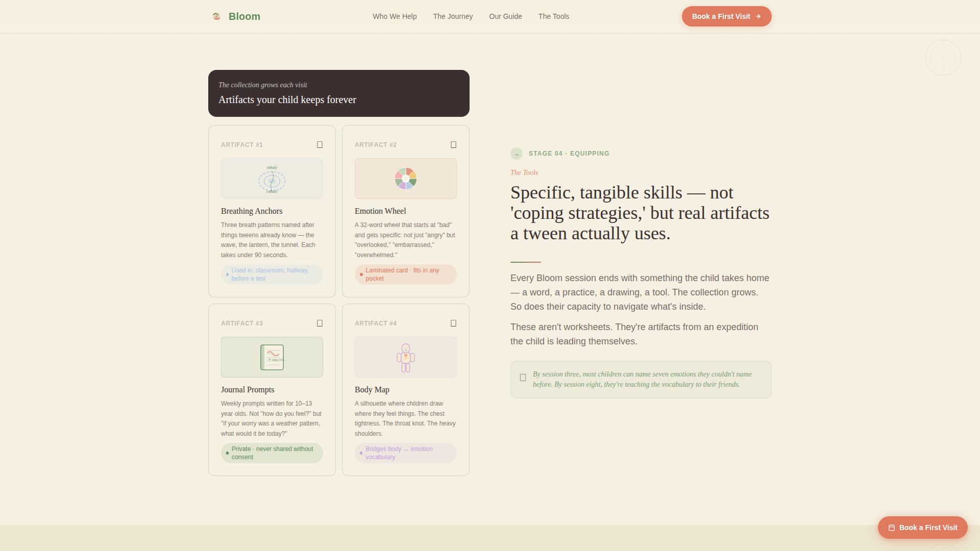Go to Who We Help nav item
Image resolution: width=980 pixels, height=551 pixels.
coord(395,16)
